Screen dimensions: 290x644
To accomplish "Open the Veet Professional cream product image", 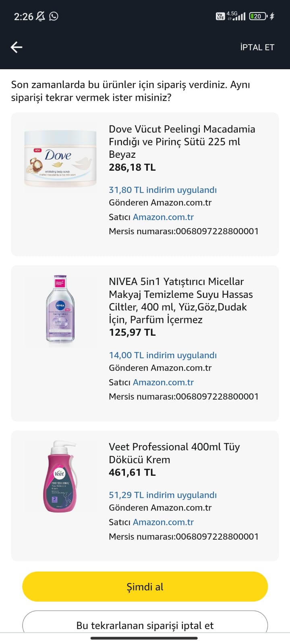I will click(x=60, y=477).
